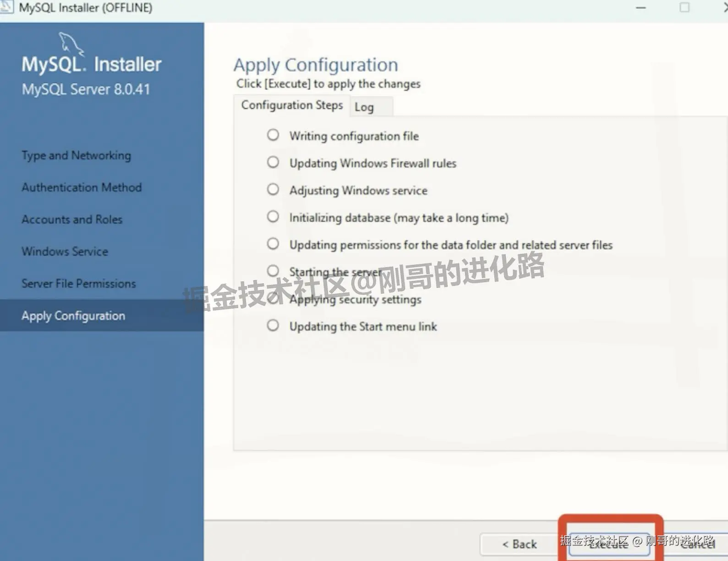Click 'Writing configuration file' step text
This screenshot has height=561, width=728.
click(x=354, y=136)
